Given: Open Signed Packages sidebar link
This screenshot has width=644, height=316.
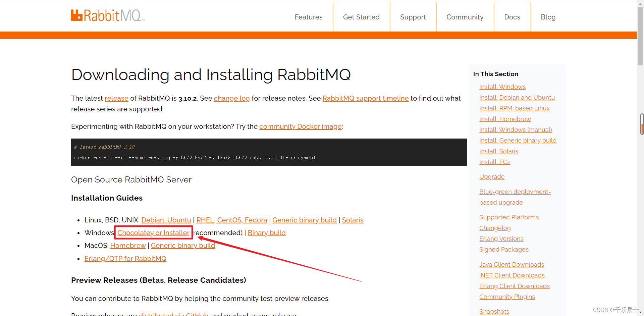Looking at the screenshot, I should pyautogui.click(x=504, y=250).
